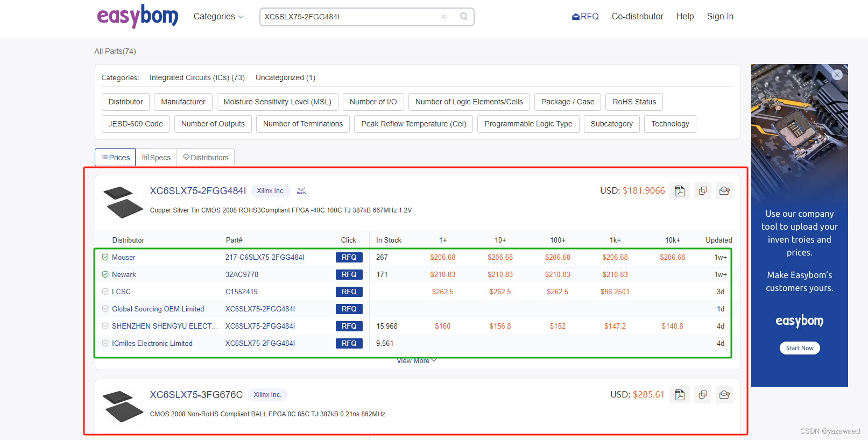Click RFQ button in Newark row

point(349,274)
